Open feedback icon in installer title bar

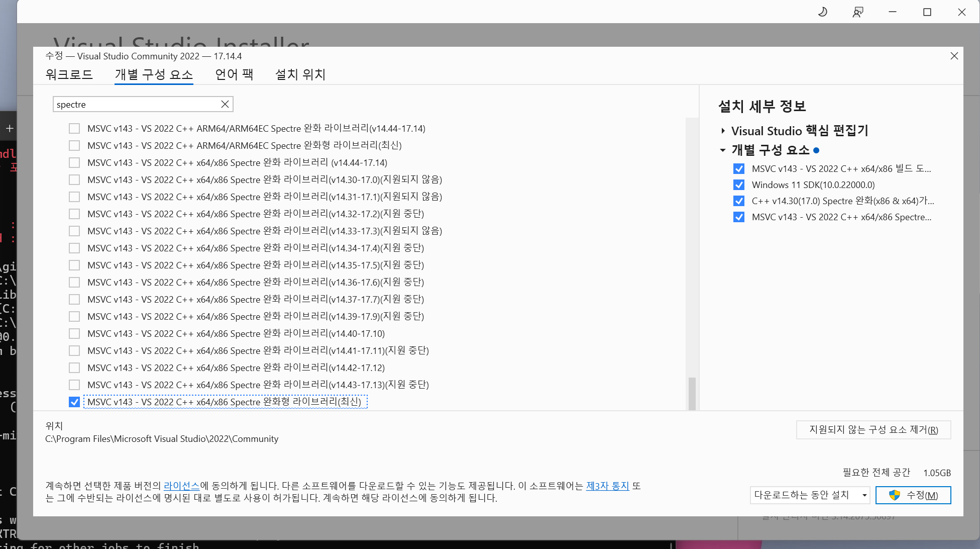click(858, 12)
